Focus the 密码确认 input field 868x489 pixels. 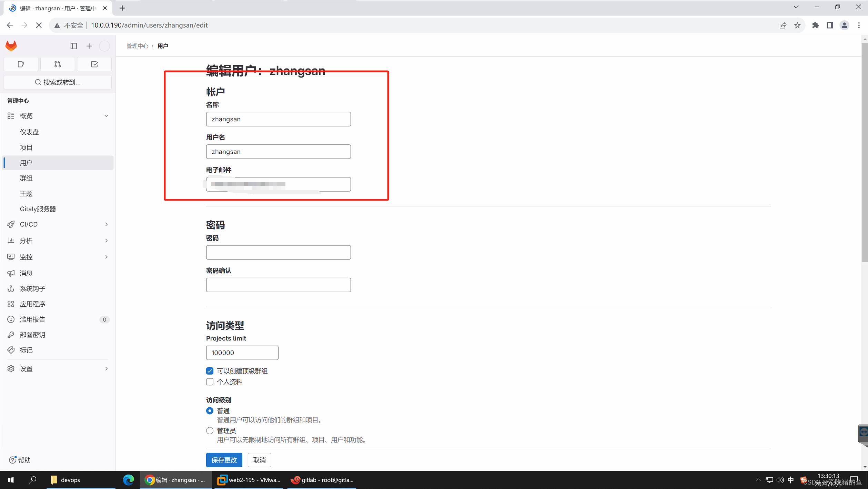tap(278, 285)
